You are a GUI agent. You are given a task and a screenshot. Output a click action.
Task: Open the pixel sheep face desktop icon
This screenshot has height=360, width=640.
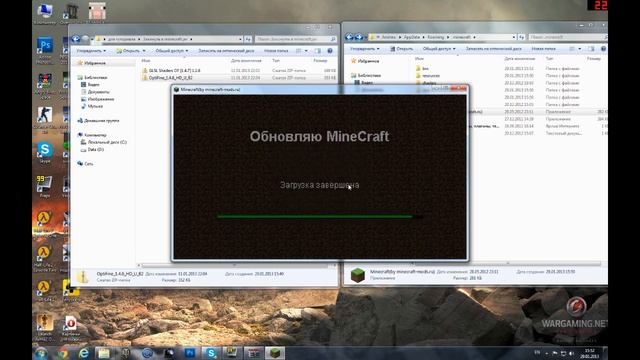click(x=97, y=11)
